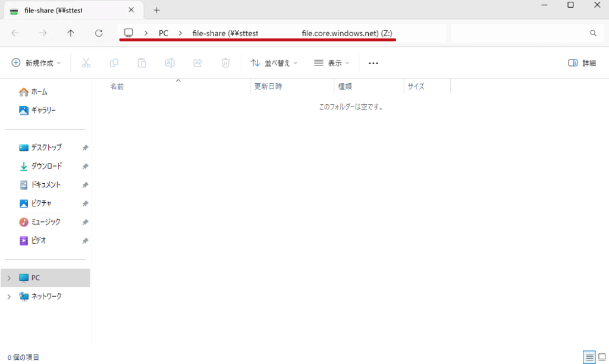609x364 pixels.
Task: Expand the ネットワーク tree node
Action: pos(8,296)
